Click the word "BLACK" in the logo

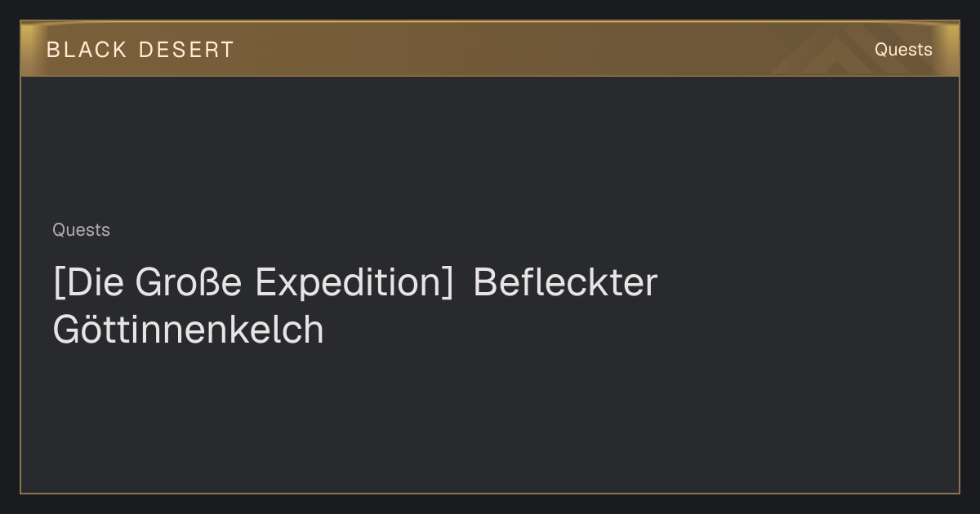[x=87, y=50]
